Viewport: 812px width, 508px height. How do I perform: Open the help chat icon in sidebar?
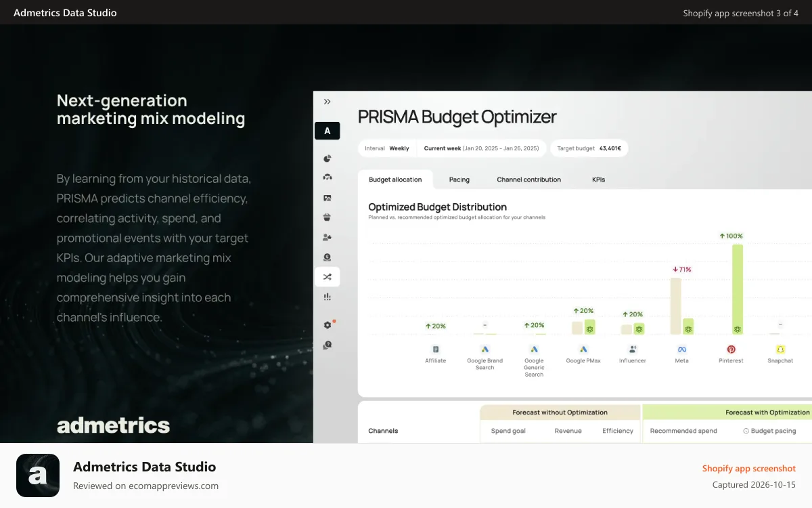click(328, 345)
